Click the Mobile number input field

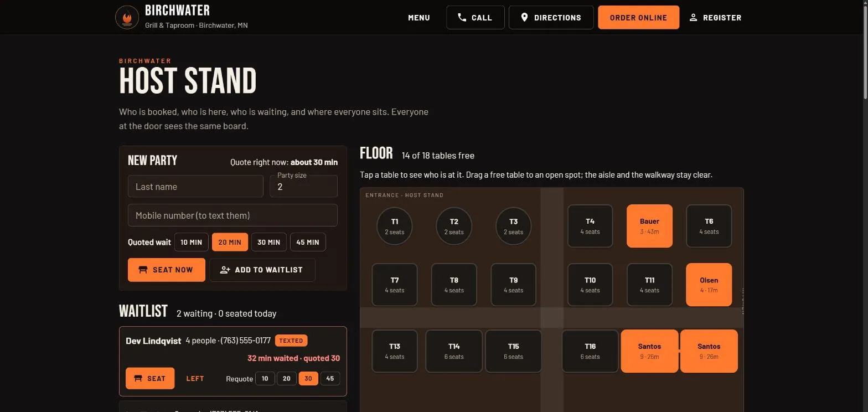[232, 215]
